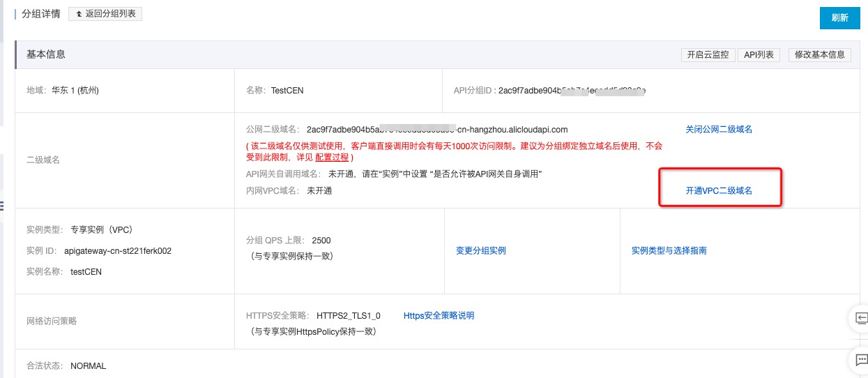This screenshot has width=868, height=378.
Task: Click the 刷新 refresh button
Action: coord(839,18)
